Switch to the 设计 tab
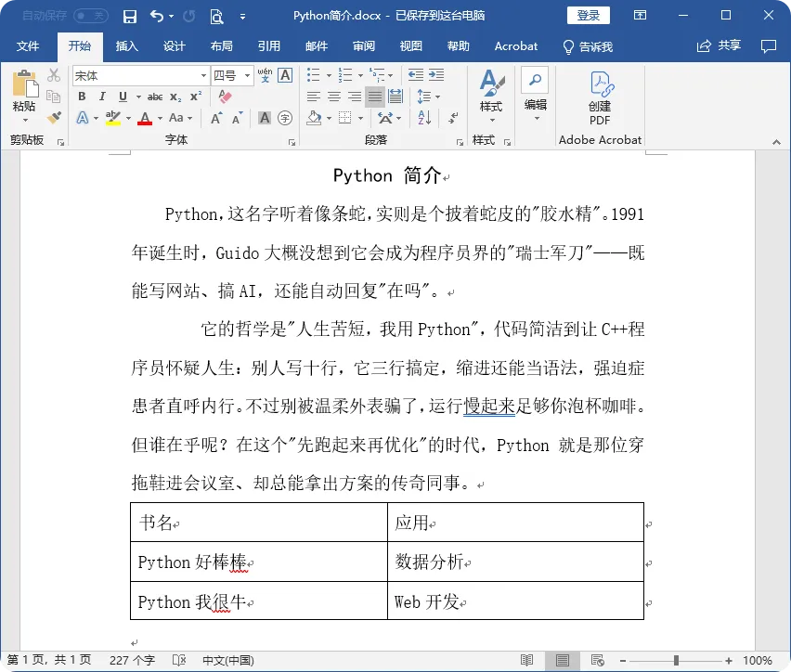The height and width of the screenshot is (672, 791). [x=174, y=46]
